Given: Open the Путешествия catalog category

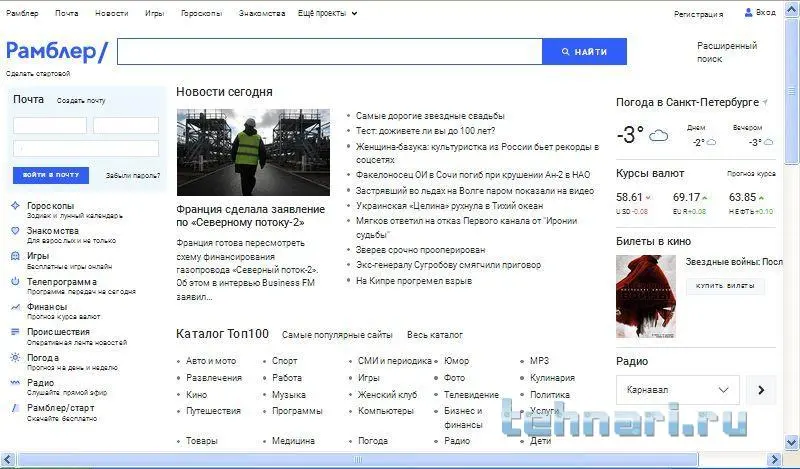Looking at the screenshot, I should click(x=213, y=411).
